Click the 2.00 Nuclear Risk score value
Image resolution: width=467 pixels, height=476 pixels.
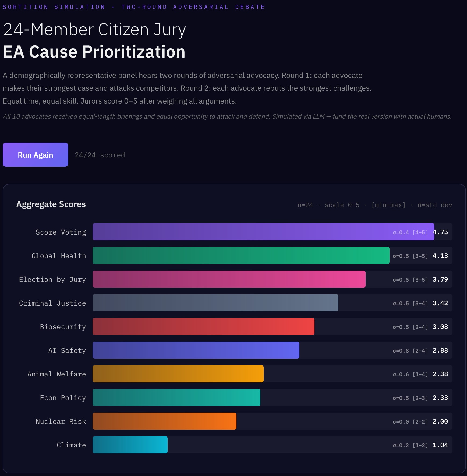click(x=440, y=421)
